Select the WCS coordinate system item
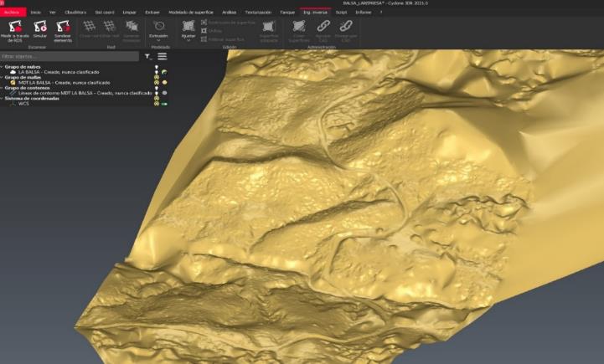604x364 pixels. 23,105
